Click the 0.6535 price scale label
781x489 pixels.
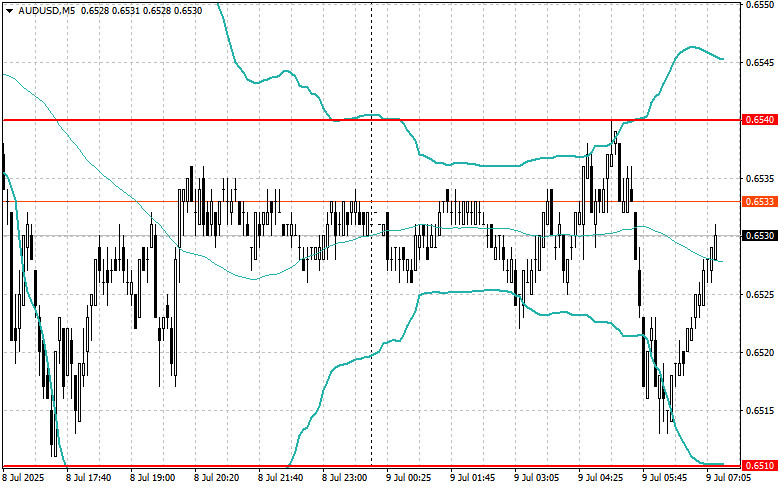coord(760,179)
